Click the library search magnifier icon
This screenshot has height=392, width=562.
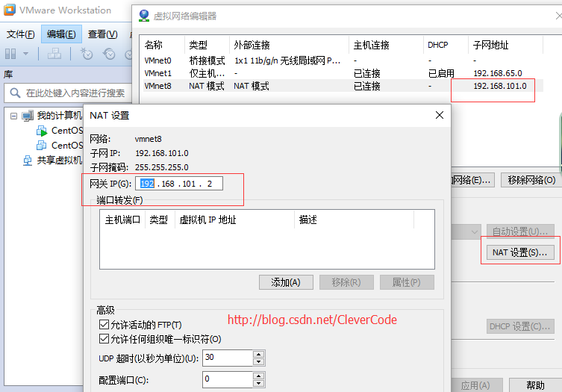point(15,93)
